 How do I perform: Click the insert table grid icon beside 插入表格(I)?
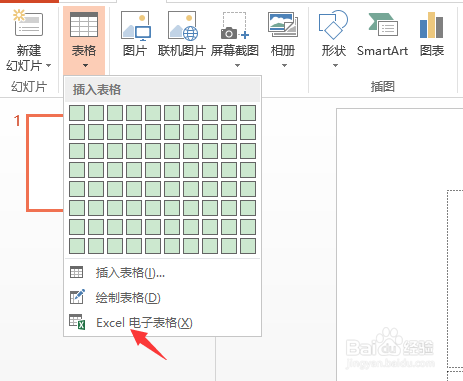coord(76,272)
